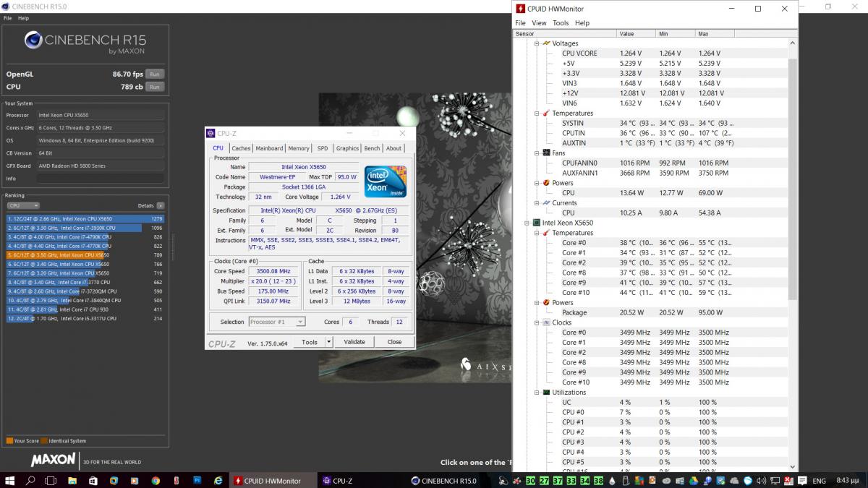The image size is (868, 488).
Task: Open the Help menu in HWMonitor
Action: click(582, 23)
